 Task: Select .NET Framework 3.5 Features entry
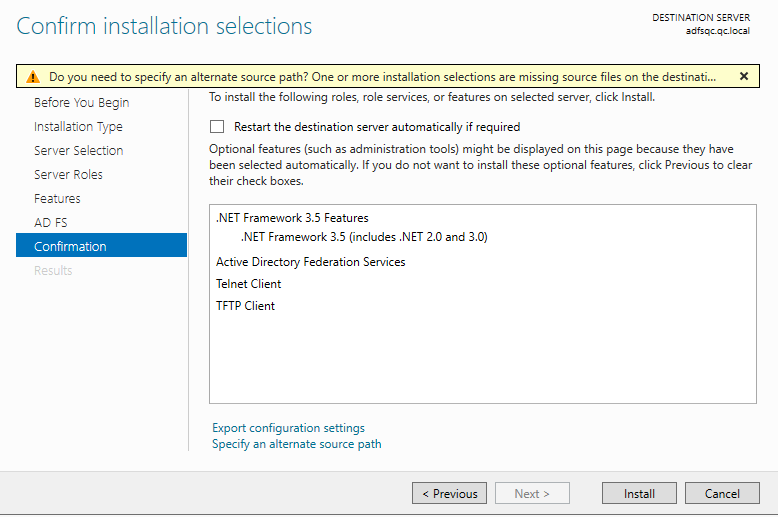pyautogui.click(x=292, y=218)
